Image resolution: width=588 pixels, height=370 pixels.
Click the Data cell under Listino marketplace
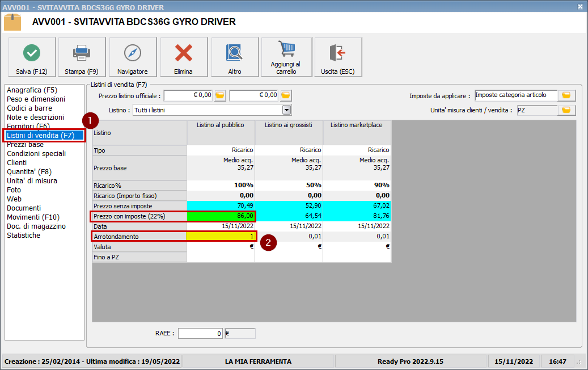click(357, 226)
